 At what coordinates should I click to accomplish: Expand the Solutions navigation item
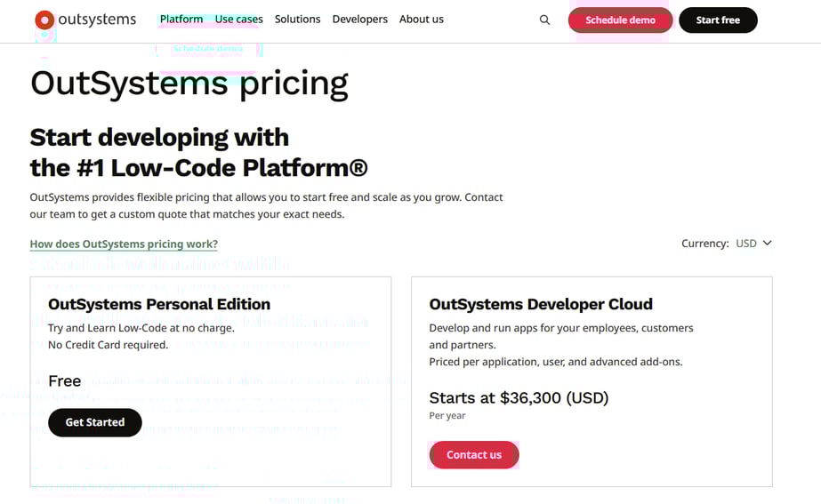pos(297,19)
